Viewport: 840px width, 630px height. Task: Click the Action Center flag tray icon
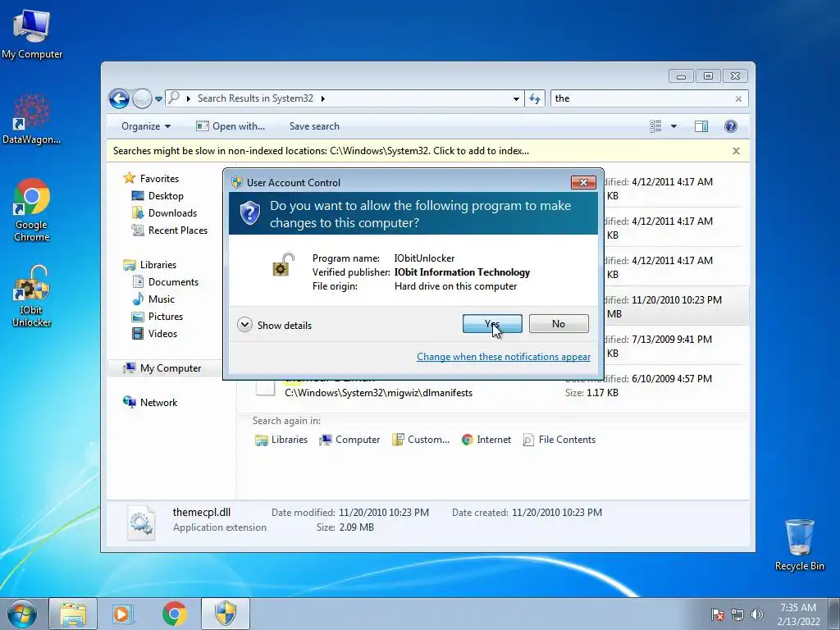coord(718,614)
